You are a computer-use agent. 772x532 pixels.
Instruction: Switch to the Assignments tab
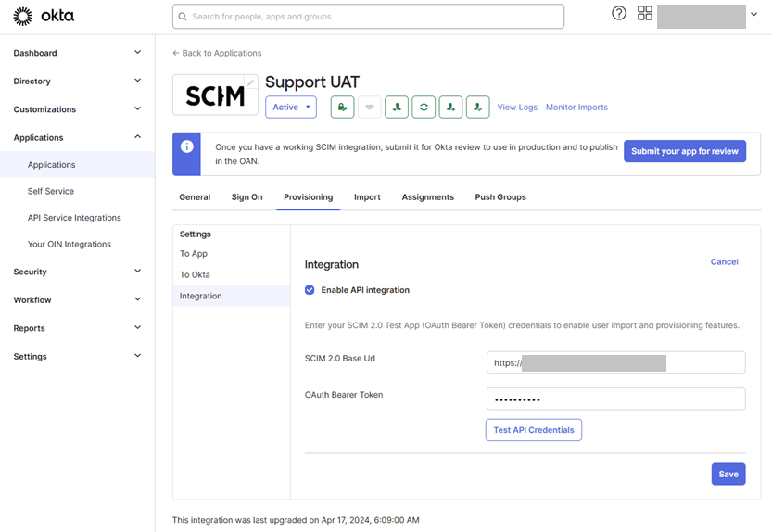(x=427, y=197)
